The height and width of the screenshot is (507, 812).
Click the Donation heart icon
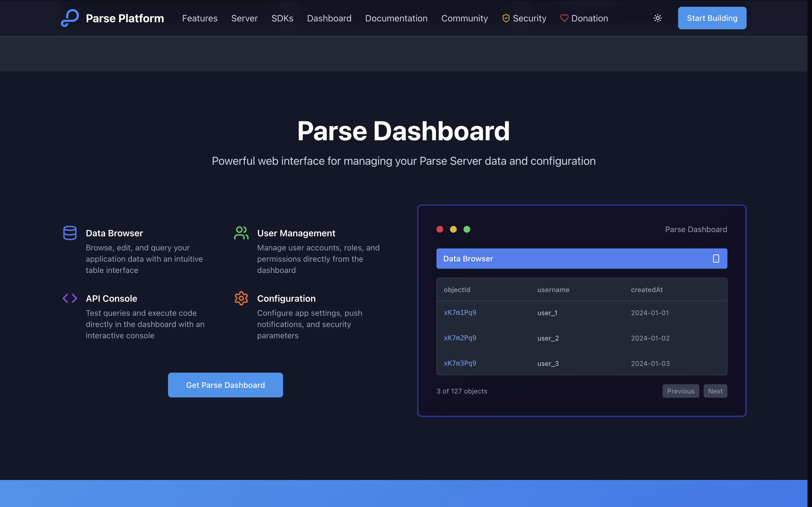[564, 18]
